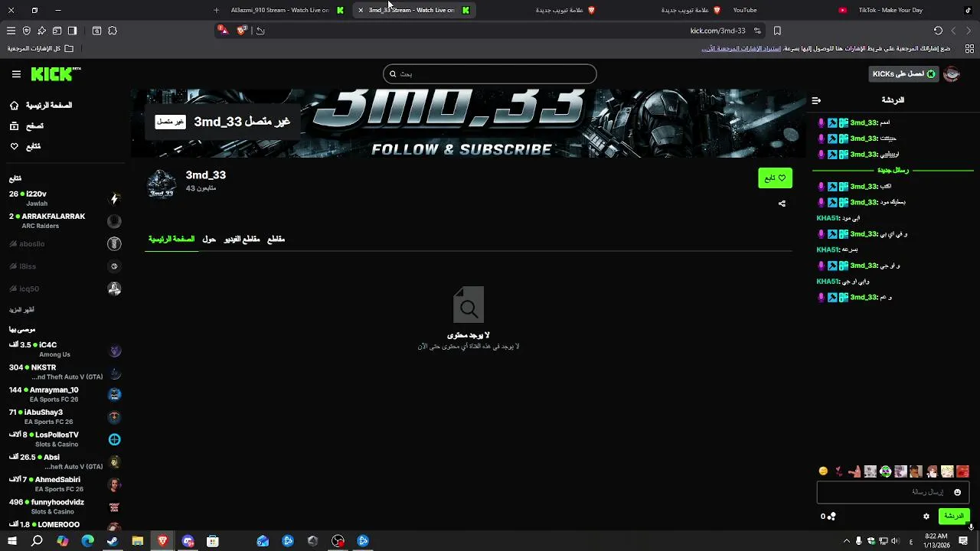The image size is (980, 551).
Task: Open Brave Wallet icon in toolbar
Action: (57, 31)
